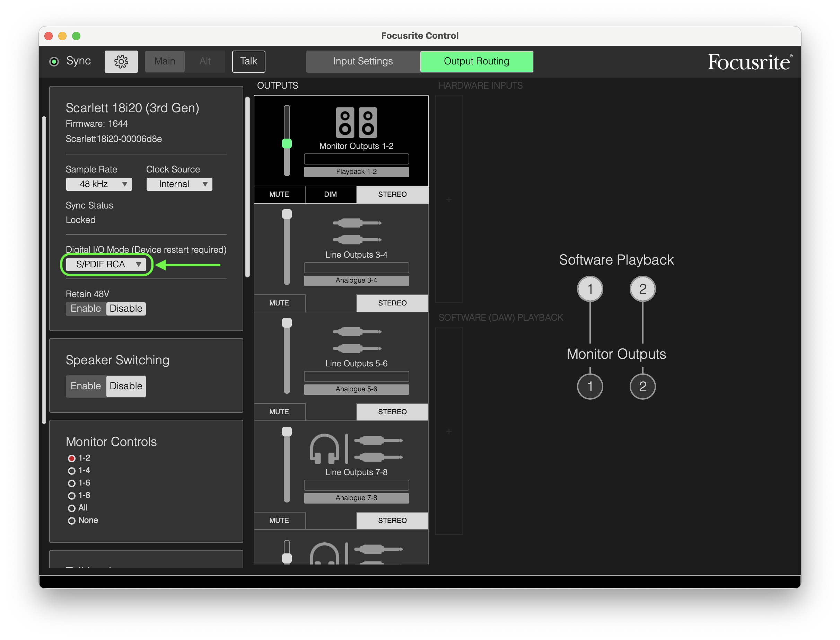Add a hardware input with the plus
Screen dimensions: 840x640
pyautogui.click(x=449, y=199)
